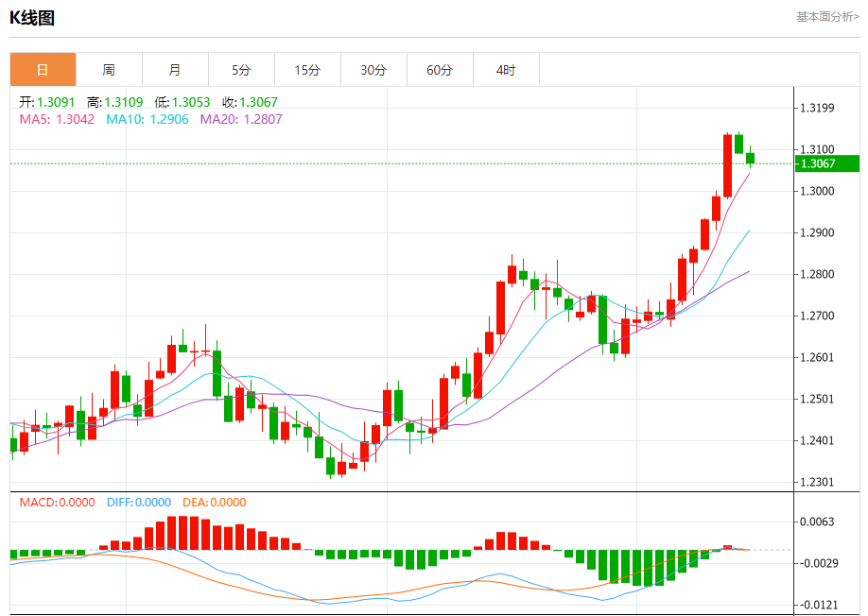Click the -0.0121 MACD axis label
The height and width of the screenshot is (616, 868).
[818, 605]
